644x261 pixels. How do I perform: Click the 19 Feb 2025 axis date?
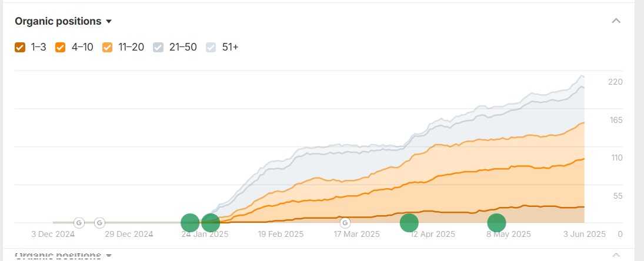281,235
